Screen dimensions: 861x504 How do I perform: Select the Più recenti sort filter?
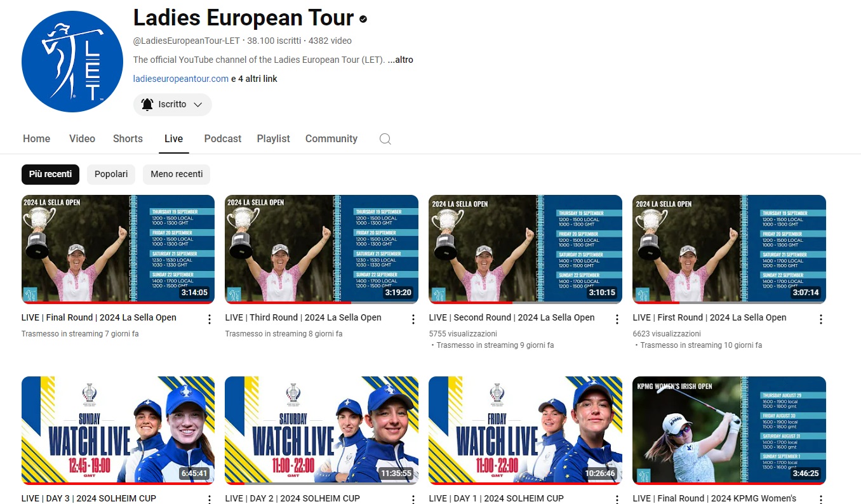point(50,174)
